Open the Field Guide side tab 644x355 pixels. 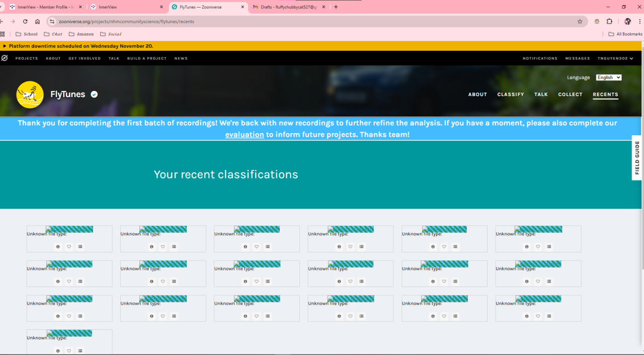click(x=637, y=157)
